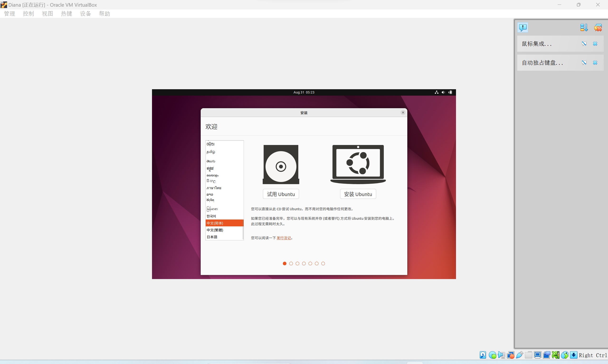Toggle the notification sort order icon
The width and height of the screenshot is (608, 364).
tap(584, 28)
